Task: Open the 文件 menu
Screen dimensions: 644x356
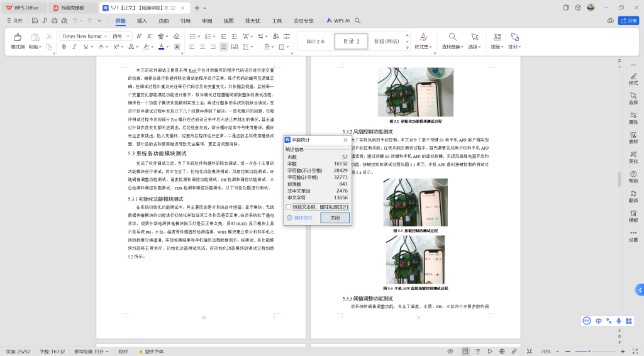Action: tap(15, 21)
